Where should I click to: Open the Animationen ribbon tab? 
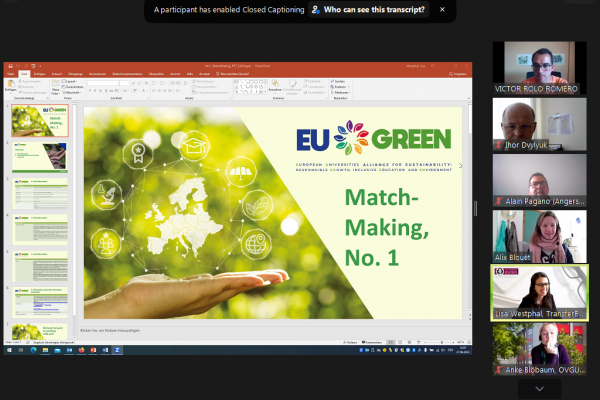coord(97,74)
